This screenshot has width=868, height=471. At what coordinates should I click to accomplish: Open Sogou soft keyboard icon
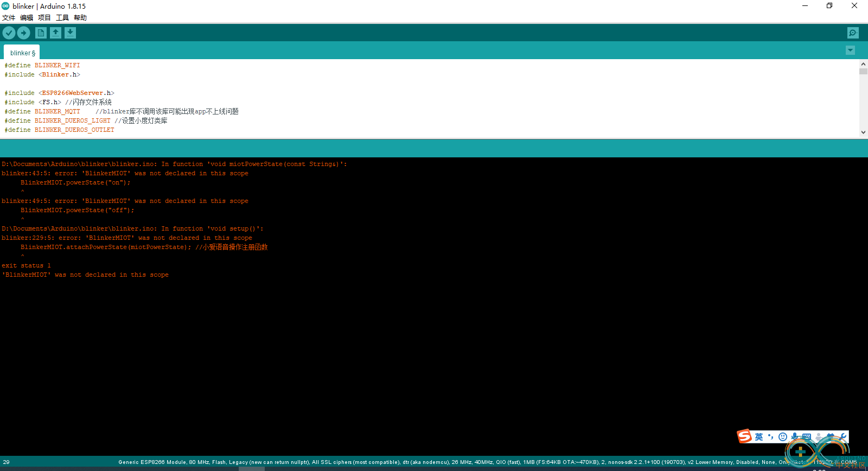(807, 437)
